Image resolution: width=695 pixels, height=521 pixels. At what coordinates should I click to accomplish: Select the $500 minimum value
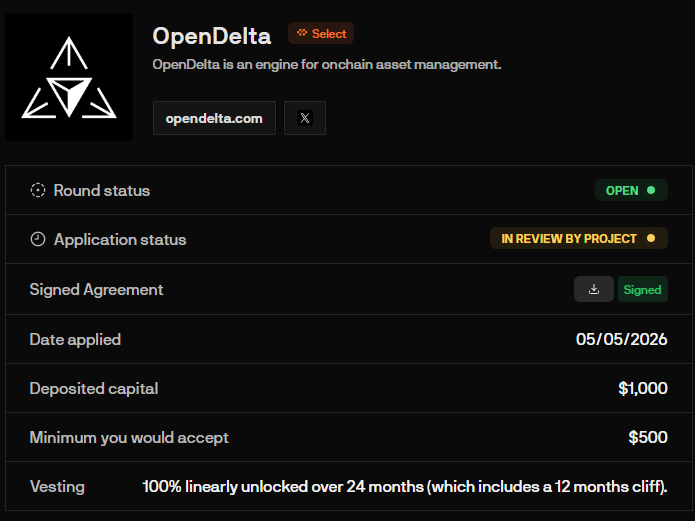(648, 437)
